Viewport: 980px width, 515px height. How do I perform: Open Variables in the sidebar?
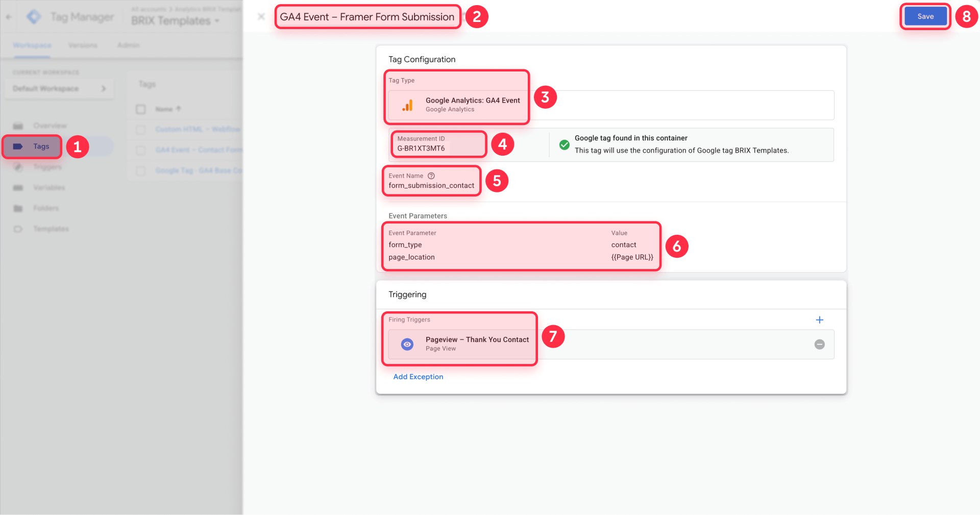[x=49, y=188]
